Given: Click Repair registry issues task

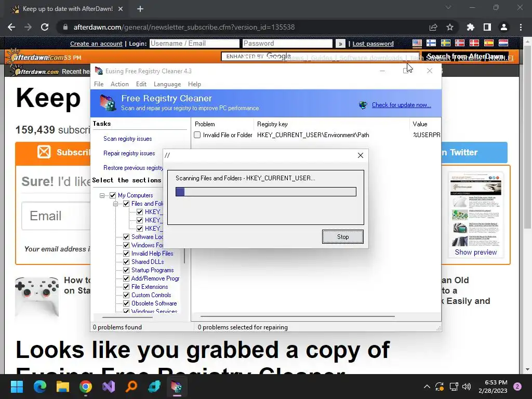Looking at the screenshot, I should (129, 153).
